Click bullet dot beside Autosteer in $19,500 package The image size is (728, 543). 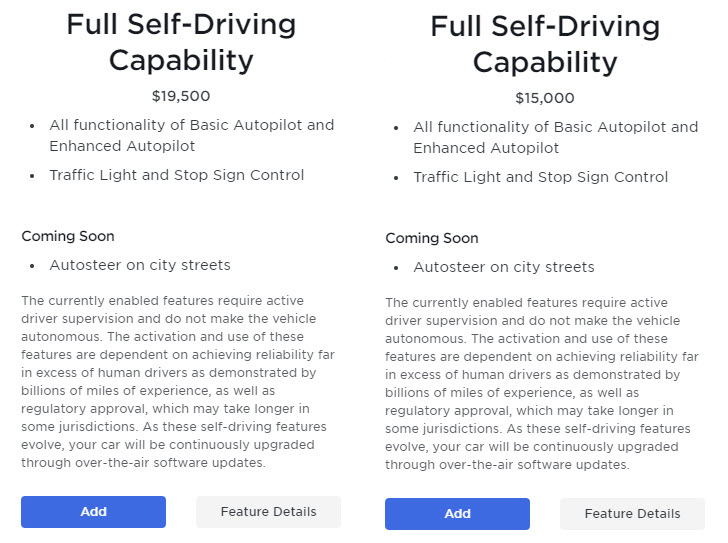click(x=32, y=266)
